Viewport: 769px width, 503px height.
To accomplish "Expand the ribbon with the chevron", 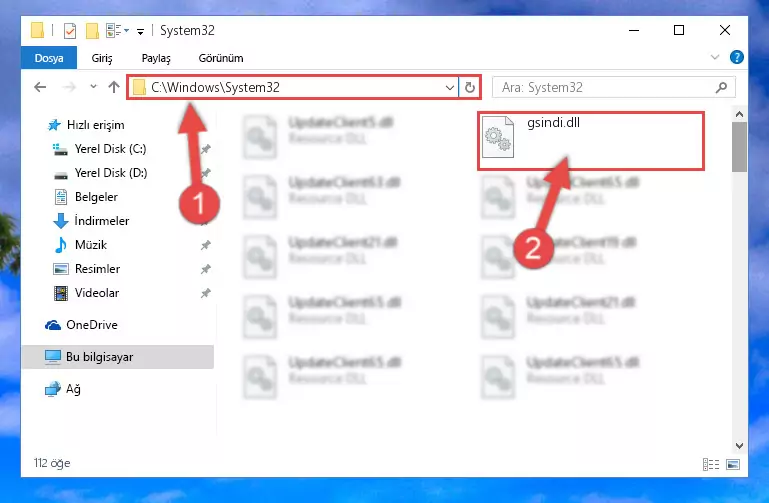I will (715, 57).
